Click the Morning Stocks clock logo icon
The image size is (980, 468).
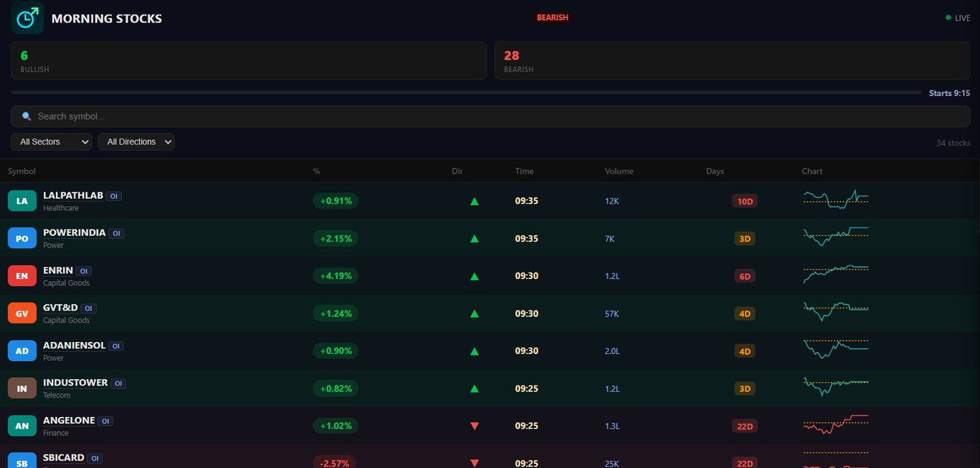click(27, 18)
